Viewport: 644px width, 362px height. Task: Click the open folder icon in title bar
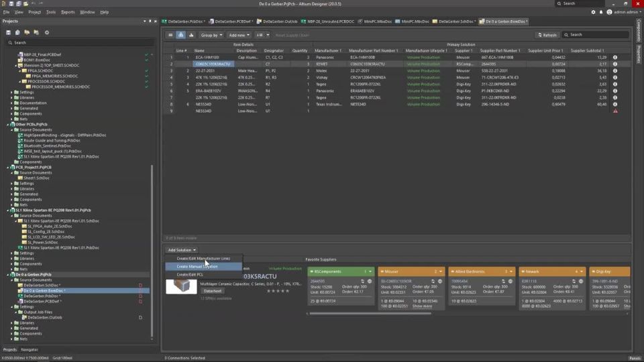25,4
